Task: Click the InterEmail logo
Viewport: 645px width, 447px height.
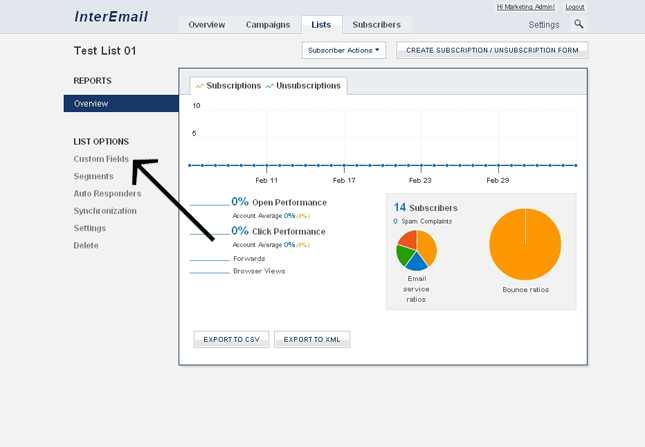Action: pos(109,17)
